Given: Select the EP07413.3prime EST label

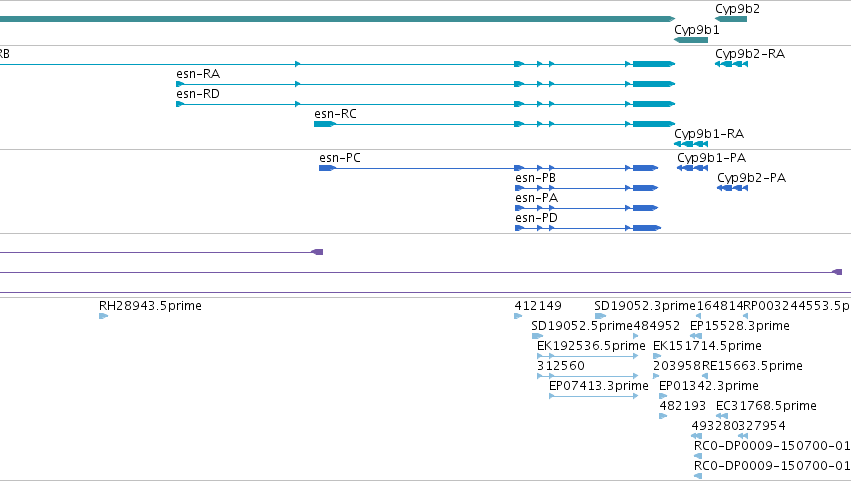Looking at the screenshot, I should (599, 387).
